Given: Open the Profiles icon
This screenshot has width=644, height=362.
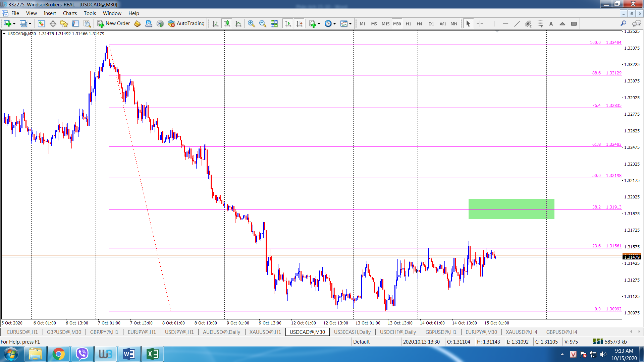Looking at the screenshot, I should [x=23, y=23].
